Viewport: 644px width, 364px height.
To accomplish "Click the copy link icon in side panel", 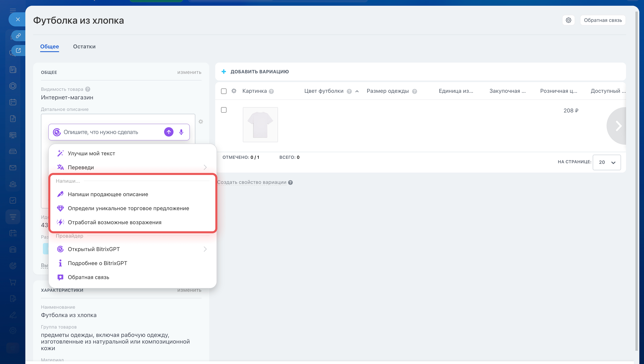I will [18, 36].
